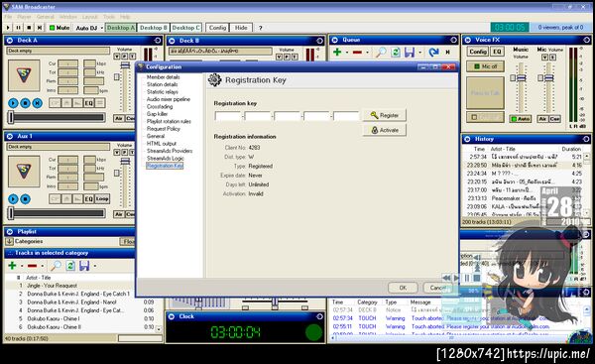Click refresh icon in Playlist tracks toolbar
The width and height of the screenshot is (595, 364).
(70, 266)
